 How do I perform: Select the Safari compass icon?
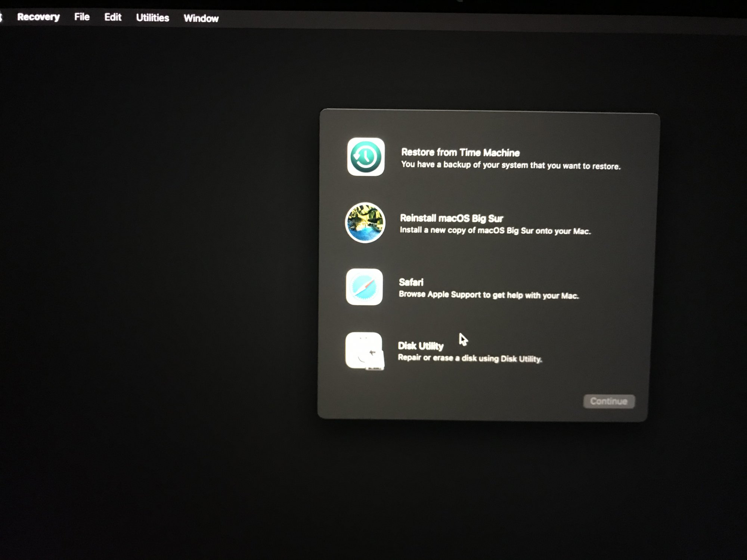(x=364, y=287)
